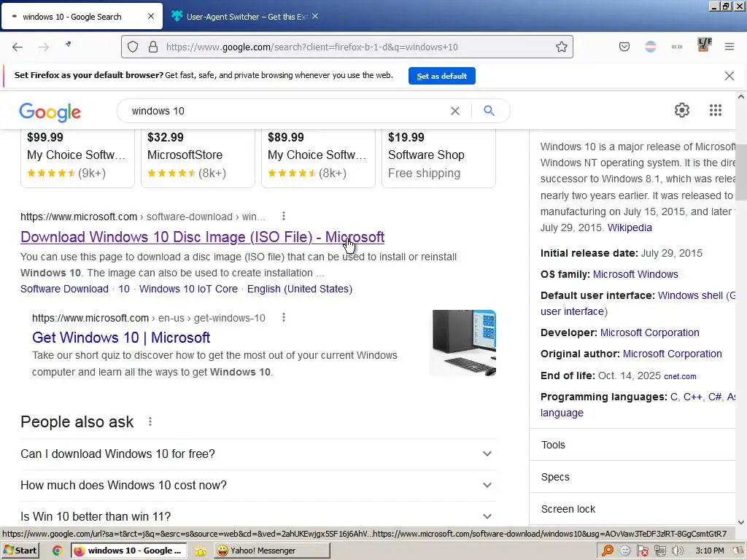Open the desktop computer thumbnail image

[x=462, y=343]
